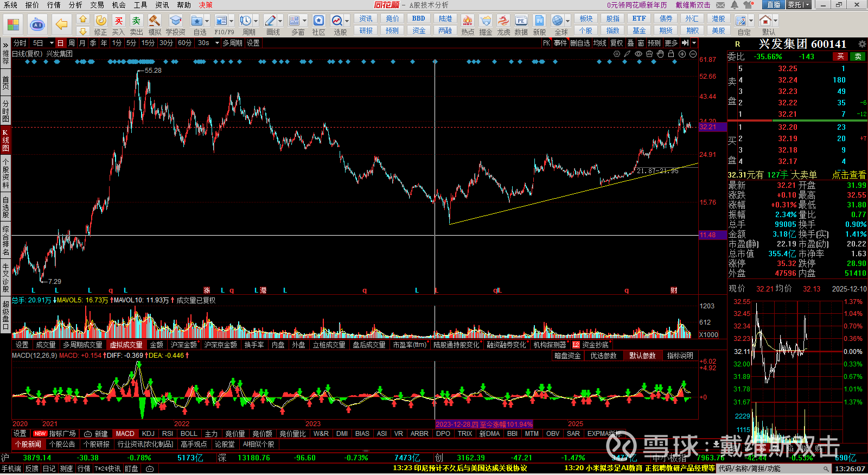Open the 交易 menu
The height and width of the screenshot is (475, 868).
[97, 5]
